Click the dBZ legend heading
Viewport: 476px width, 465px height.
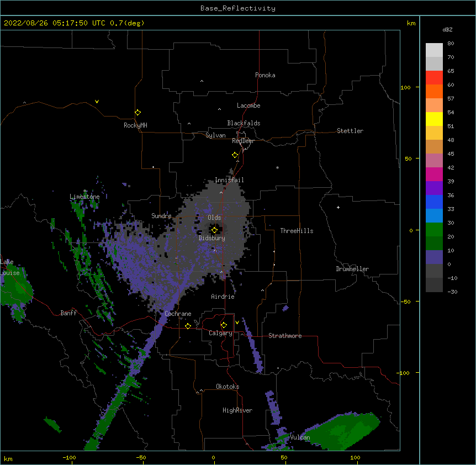[x=447, y=30]
